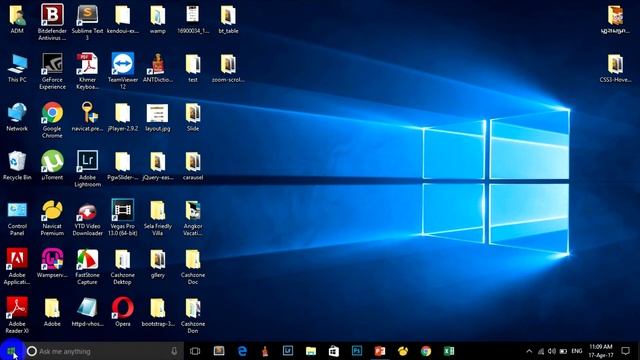Select the 16900034_1 document file
Screen dimensions: 640x360
pyautogui.click(x=193, y=19)
